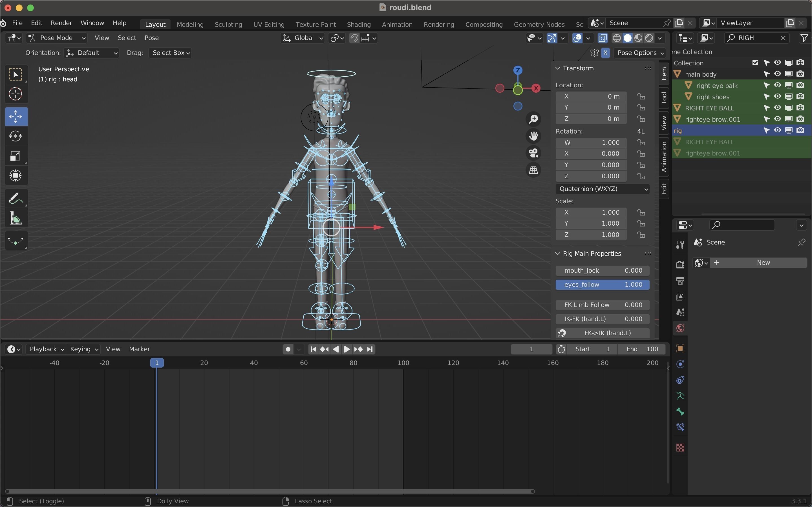Switch to the Sculpting workspace tab

(x=228, y=25)
